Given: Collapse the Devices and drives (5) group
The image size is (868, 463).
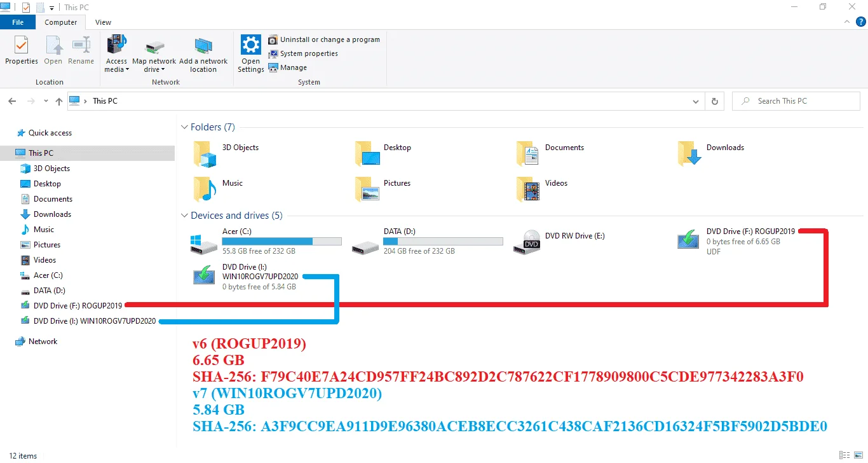Looking at the screenshot, I should 184,216.
